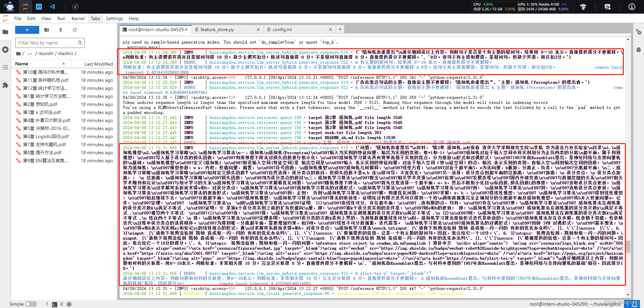This screenshot has height=308, width=644.
Task: Expand the collapsed breadcrumb ellipsis
Action: coord(30,54)
